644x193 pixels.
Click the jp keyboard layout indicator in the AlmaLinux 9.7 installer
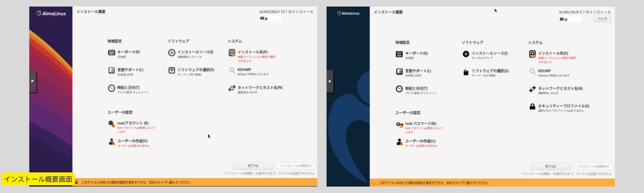click(x=570, y=19)
